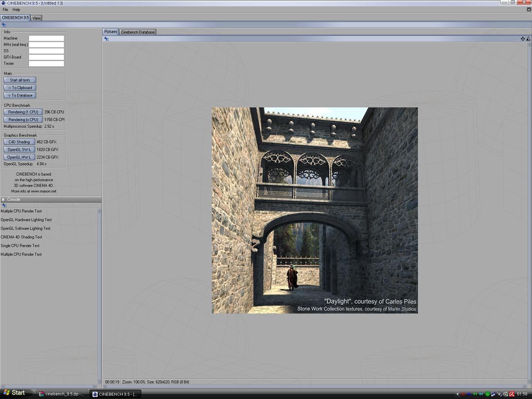The width and height of the screenshot is (532, 399).
Task: Click the MHz (real freq.) input field
Action: pyautogui.click(x=47, y=45)
